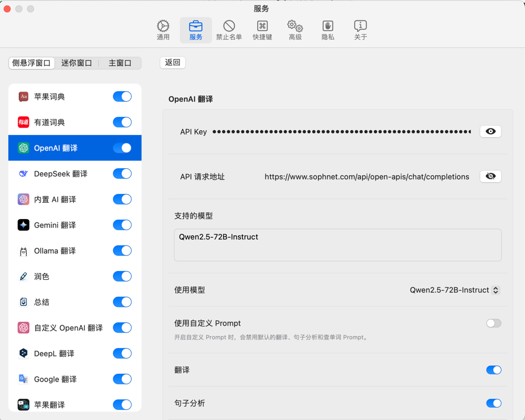Click the 返回 back button
Screen dimensions: 525x420
pos(173,63)
